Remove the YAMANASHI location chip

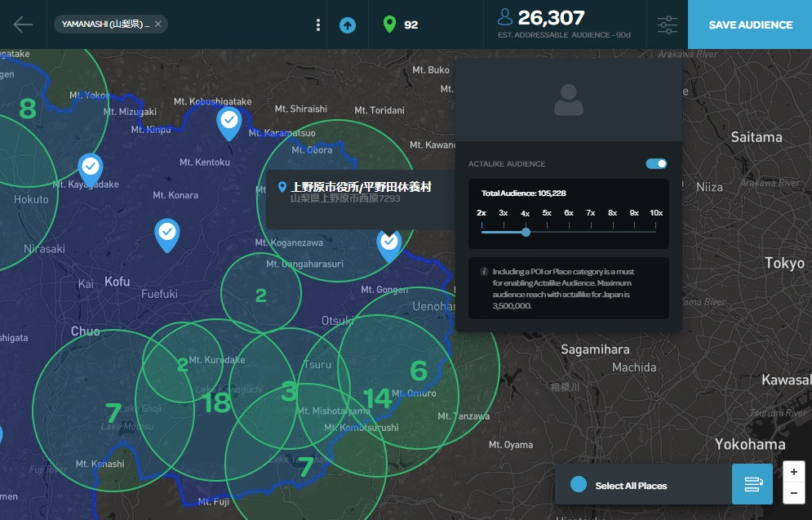(158, 24)
